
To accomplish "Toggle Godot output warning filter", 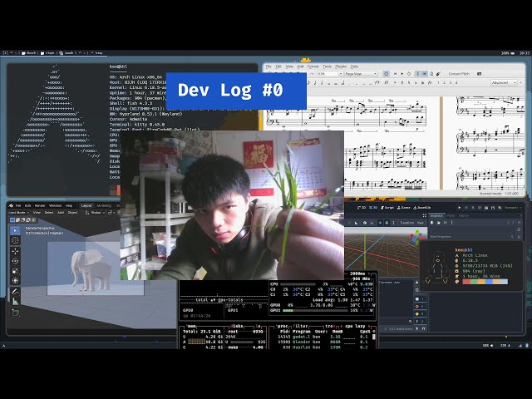I will coord(419,314).
